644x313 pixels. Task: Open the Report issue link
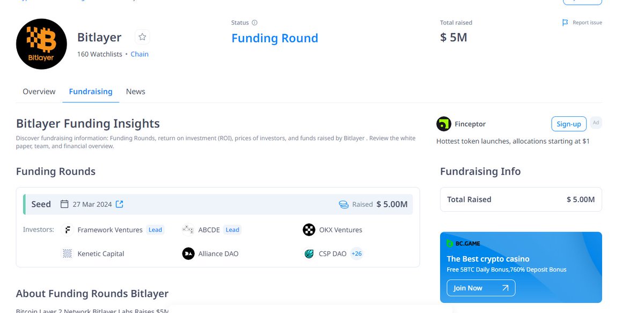pos(587,23)
